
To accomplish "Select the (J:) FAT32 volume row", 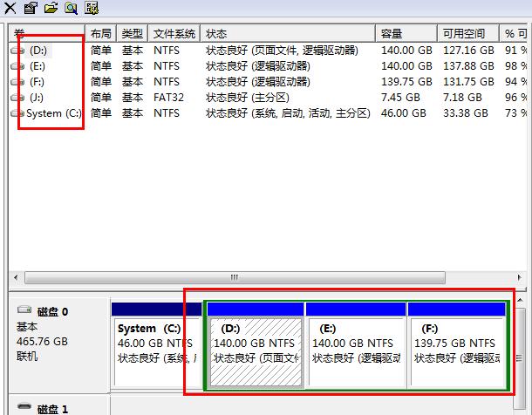I will (x=37, y=98).
